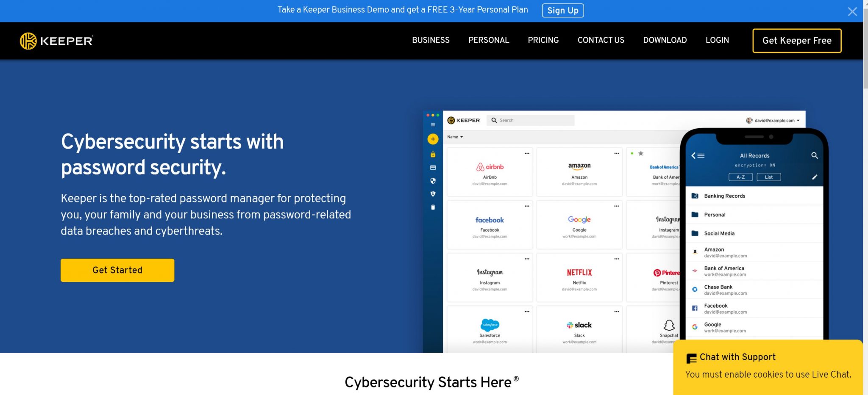Click the Pinterest logo in record card
The height and width of the screenshot is (395, 868).
click(x=667, y=273)
